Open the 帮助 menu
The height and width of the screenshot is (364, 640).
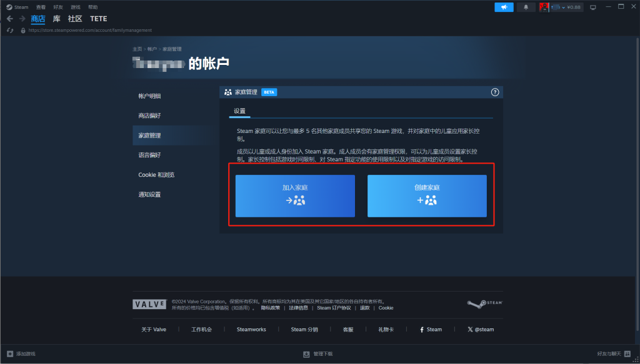pyautogui.click(x=92, y=7)
